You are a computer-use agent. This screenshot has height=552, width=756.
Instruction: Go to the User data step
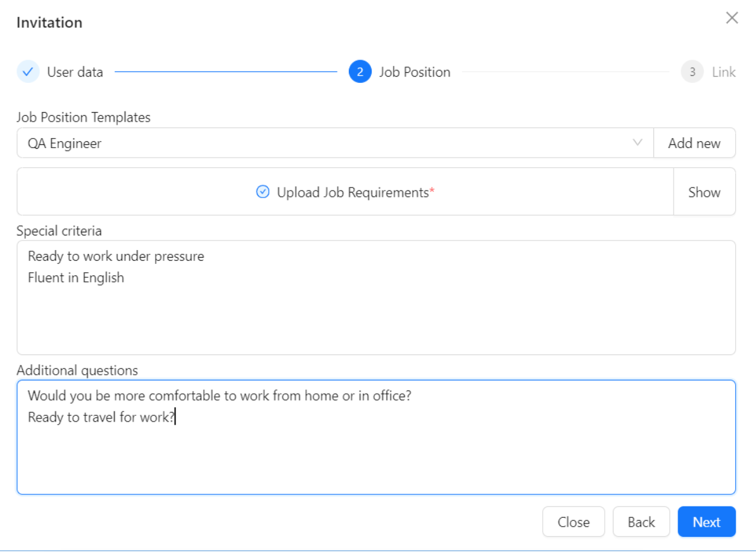tap(75, 72)
